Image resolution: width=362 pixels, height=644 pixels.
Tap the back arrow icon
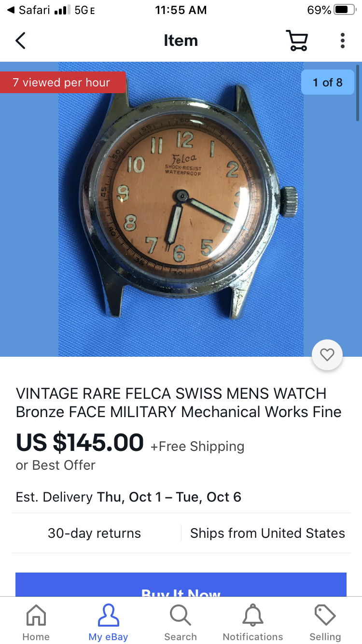pos(20,41)
